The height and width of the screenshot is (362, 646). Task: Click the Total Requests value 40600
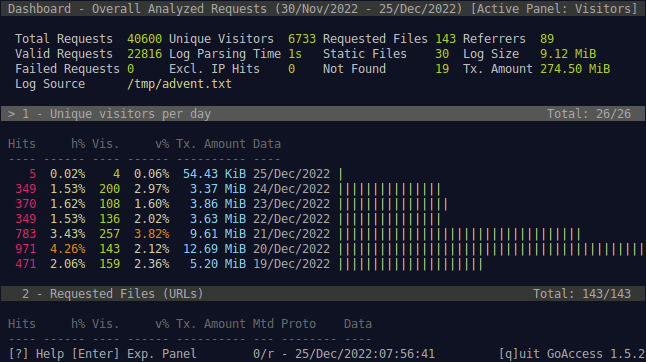point(145,39)
